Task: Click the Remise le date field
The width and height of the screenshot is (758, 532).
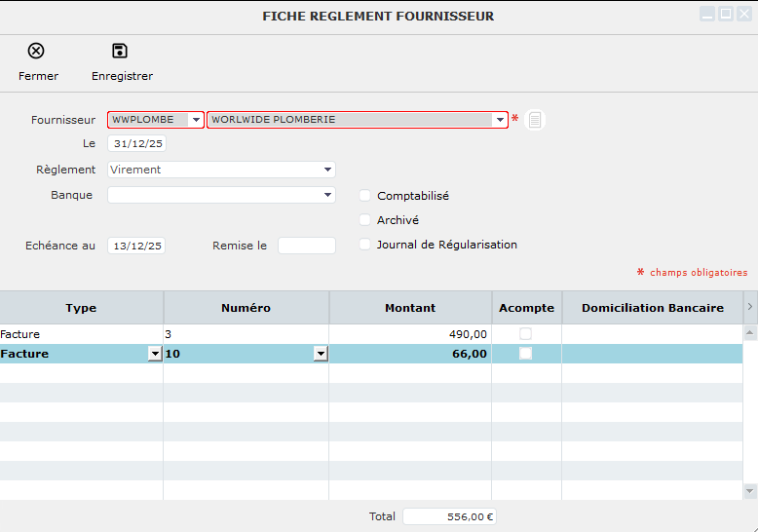Action: pyautogui.click(x=306, y=246)
